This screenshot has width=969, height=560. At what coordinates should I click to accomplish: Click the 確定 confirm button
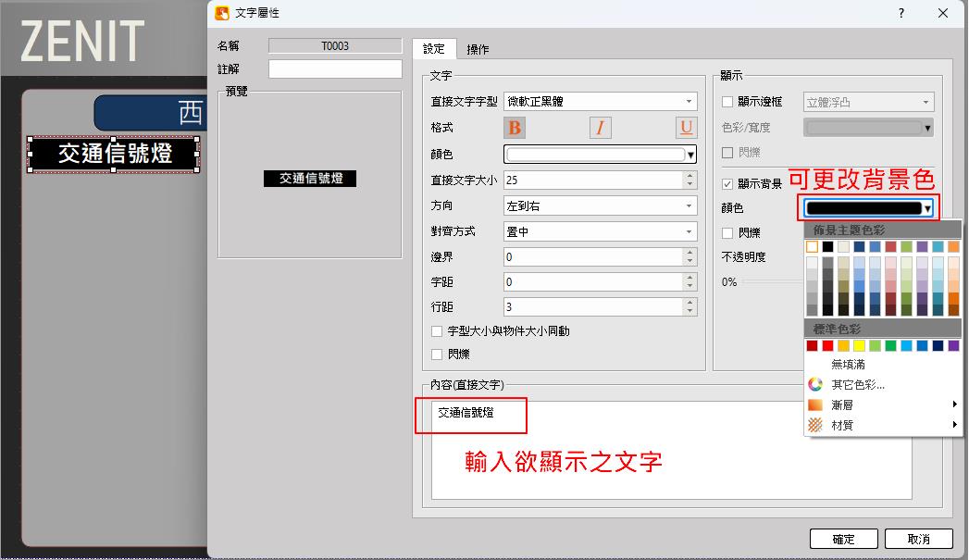[843, 539]
